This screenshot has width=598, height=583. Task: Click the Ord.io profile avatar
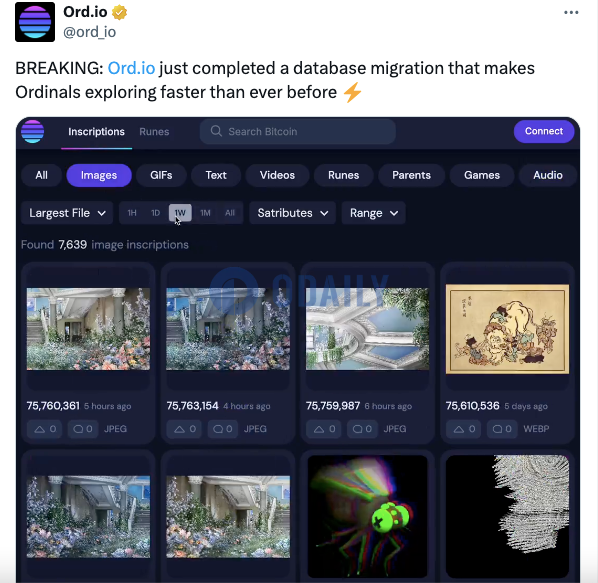point(35,22)
